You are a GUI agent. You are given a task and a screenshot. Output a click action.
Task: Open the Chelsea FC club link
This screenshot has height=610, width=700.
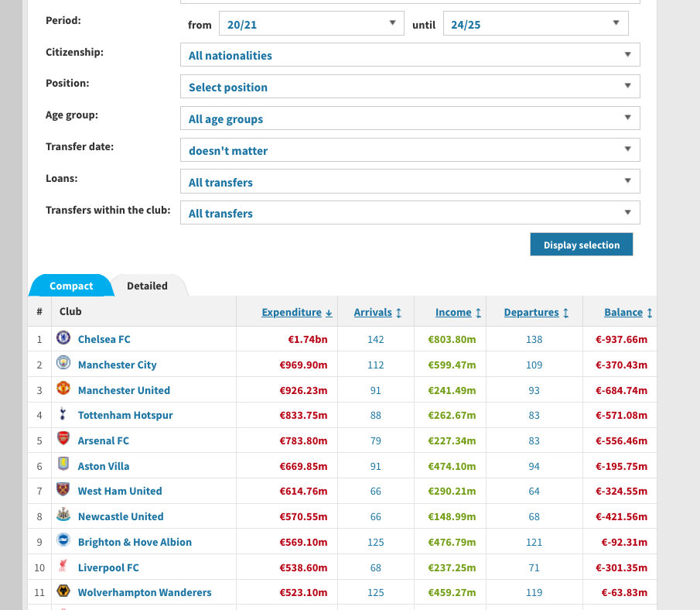pos(104,340)
